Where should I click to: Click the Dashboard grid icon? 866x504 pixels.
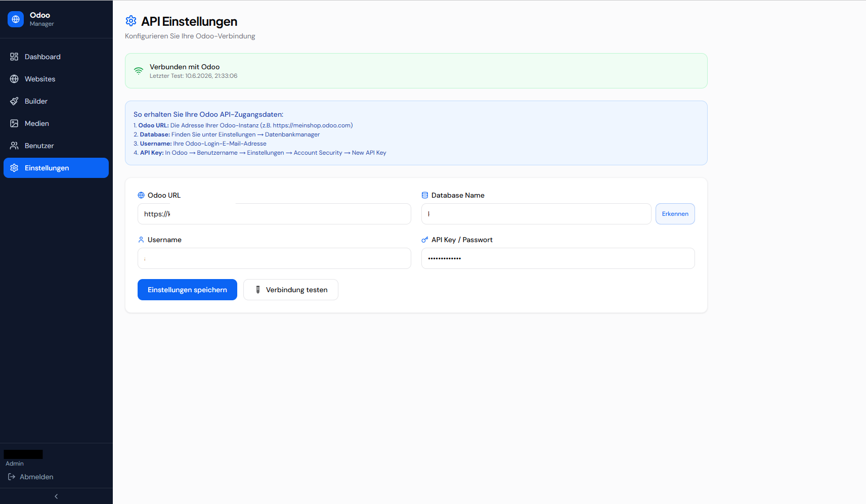click(x=14, y=57)
